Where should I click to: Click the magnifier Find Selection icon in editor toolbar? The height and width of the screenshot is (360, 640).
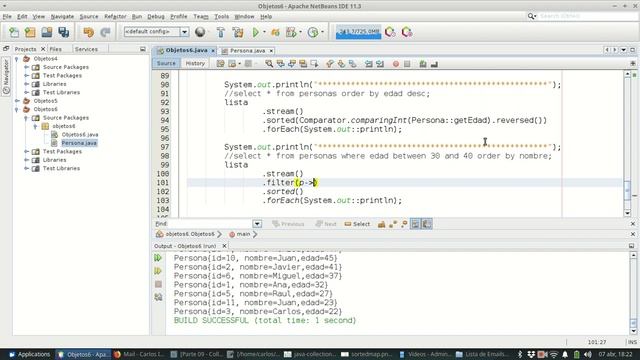pos(269,64)
